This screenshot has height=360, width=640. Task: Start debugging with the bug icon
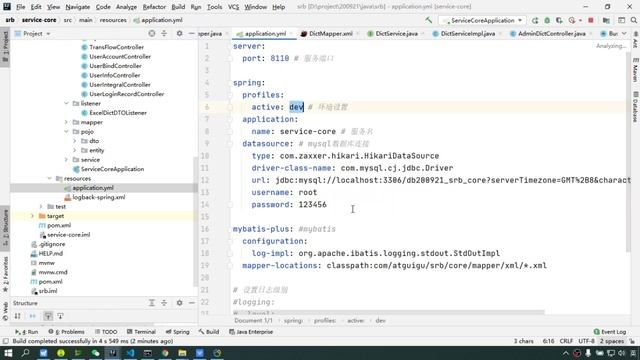click(x=547, y=20)
